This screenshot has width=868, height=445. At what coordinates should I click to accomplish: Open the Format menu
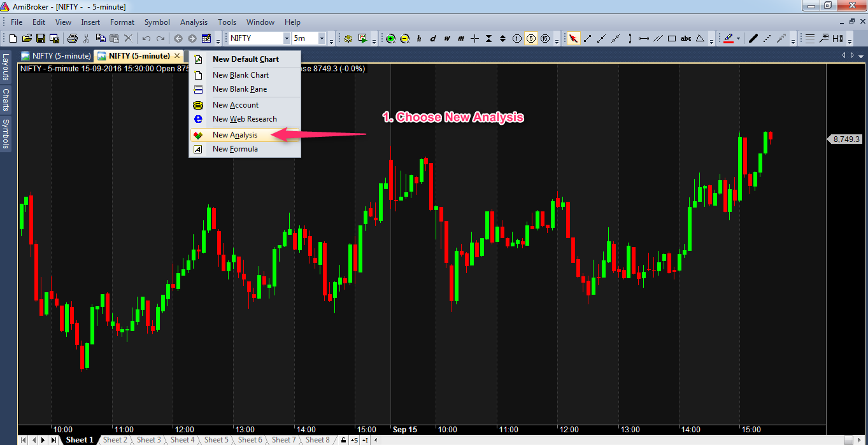[122, 22]
